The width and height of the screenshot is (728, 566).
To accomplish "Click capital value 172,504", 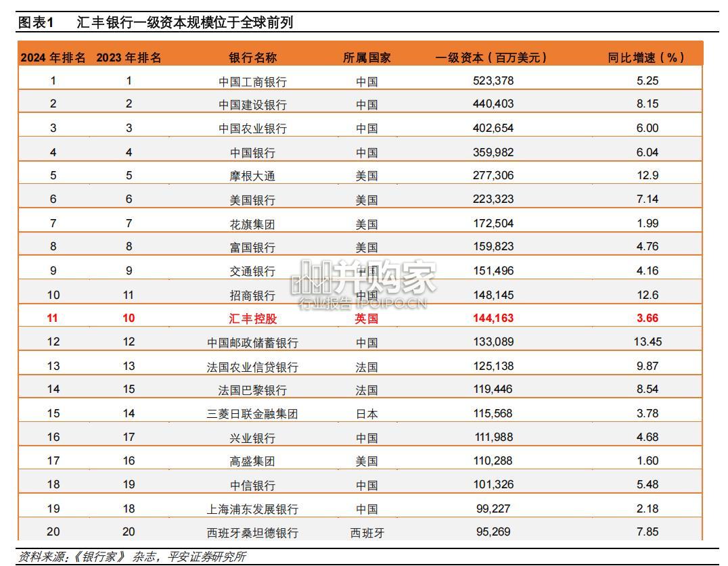I will coord(493,223).
